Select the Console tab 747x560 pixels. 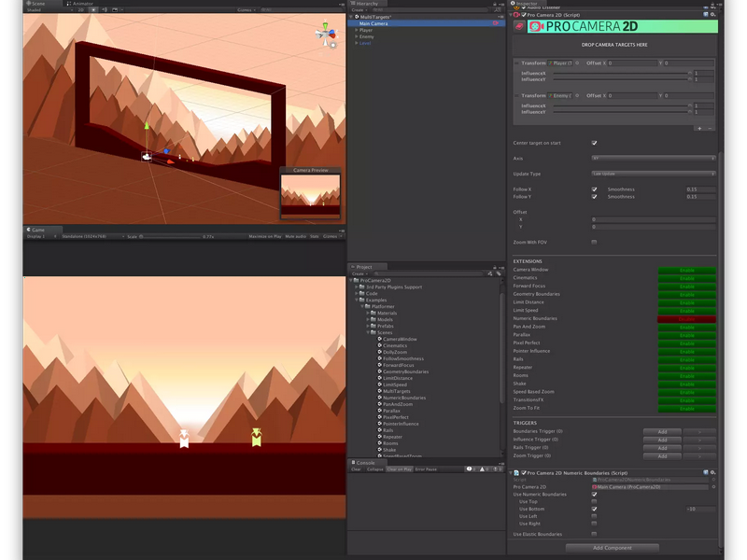tap(363, 462)
